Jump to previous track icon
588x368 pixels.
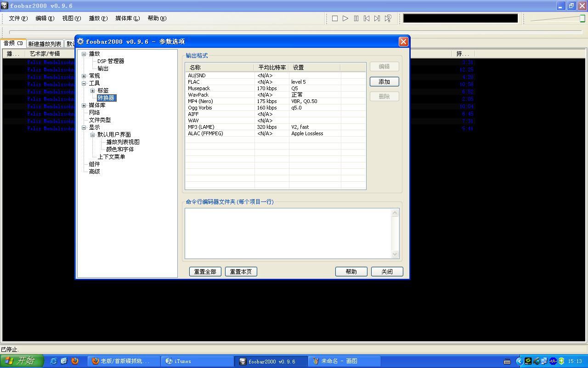click(367, 18)
